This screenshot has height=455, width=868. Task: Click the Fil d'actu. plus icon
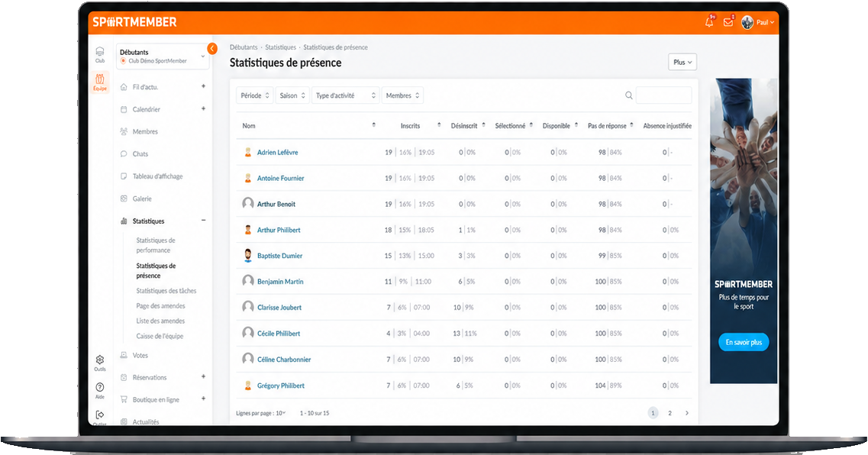coord(203,86)
